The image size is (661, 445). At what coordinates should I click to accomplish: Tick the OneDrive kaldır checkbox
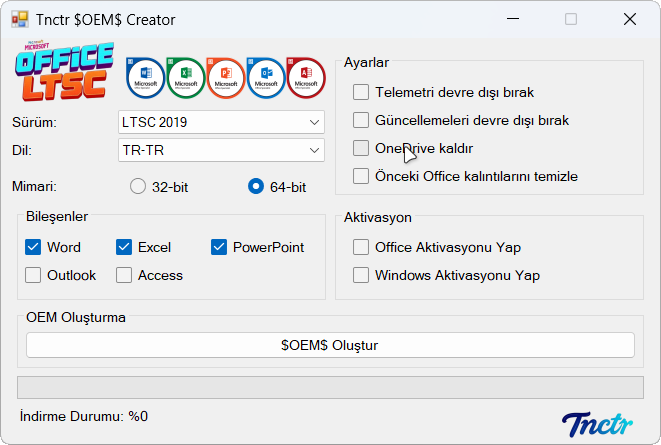pos(361,148)
